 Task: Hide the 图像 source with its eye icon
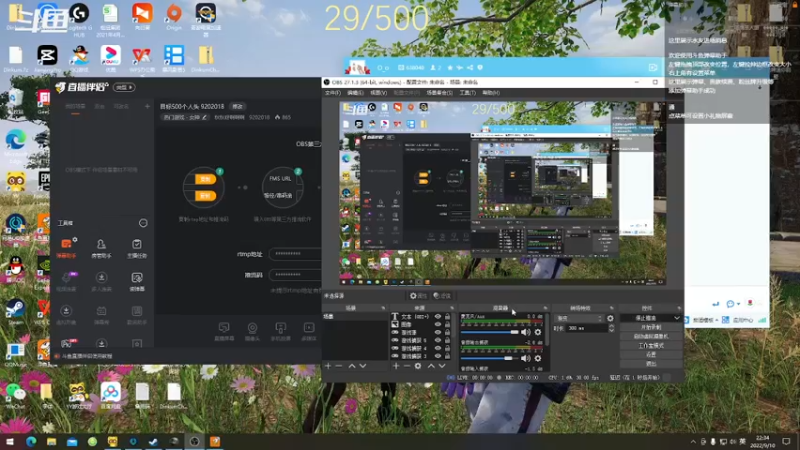(438, 324)
